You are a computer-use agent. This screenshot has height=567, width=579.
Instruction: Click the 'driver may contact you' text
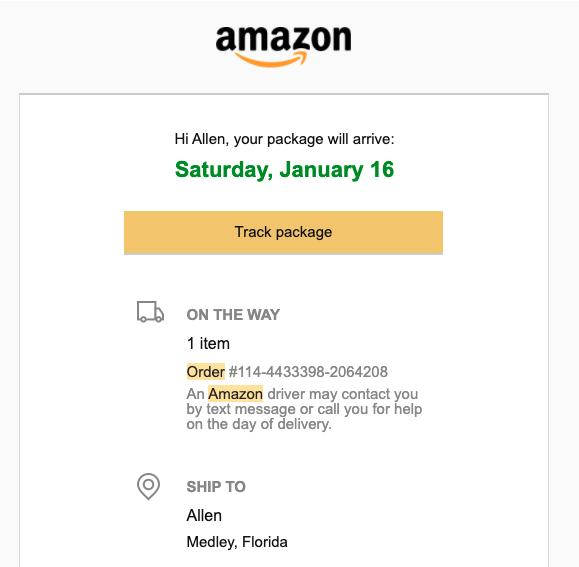click(x=343, y=394)
